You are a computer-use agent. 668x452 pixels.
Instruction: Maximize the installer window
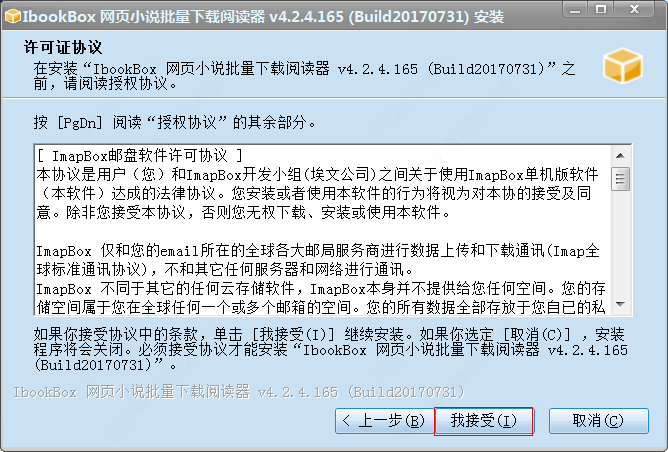click(x=601, y=9)
